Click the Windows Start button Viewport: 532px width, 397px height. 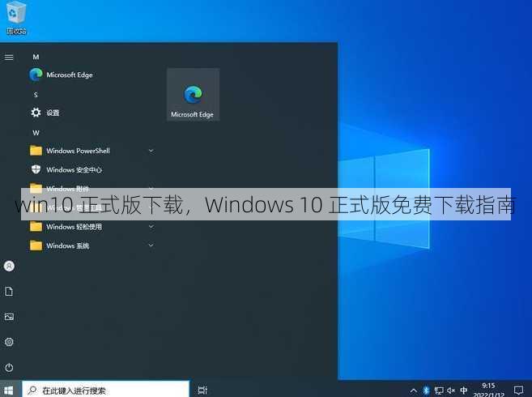coord(9,391)
